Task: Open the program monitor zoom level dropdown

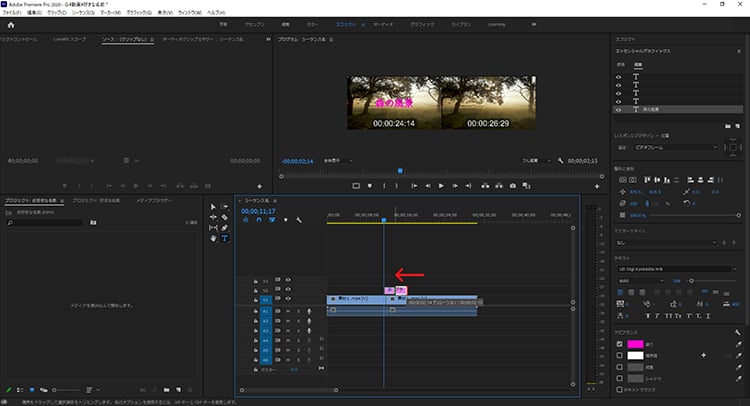Action: click(x=338, y=161)
